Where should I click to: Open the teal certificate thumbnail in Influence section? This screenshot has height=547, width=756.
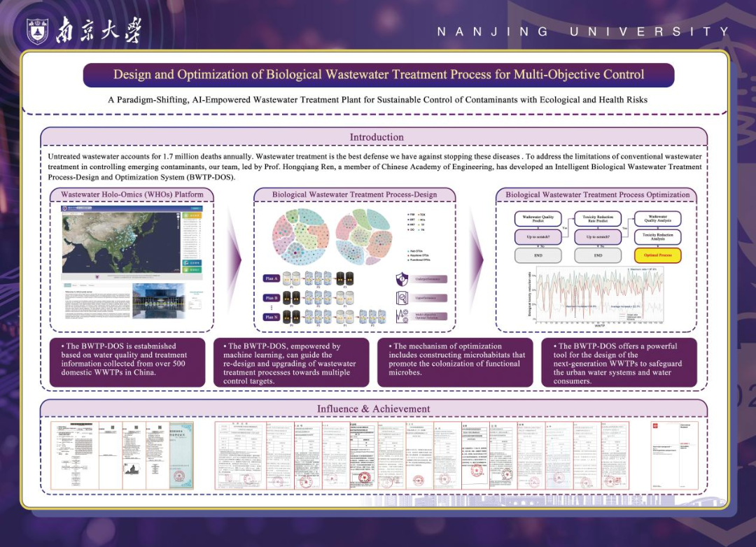(x=181, y=456)
